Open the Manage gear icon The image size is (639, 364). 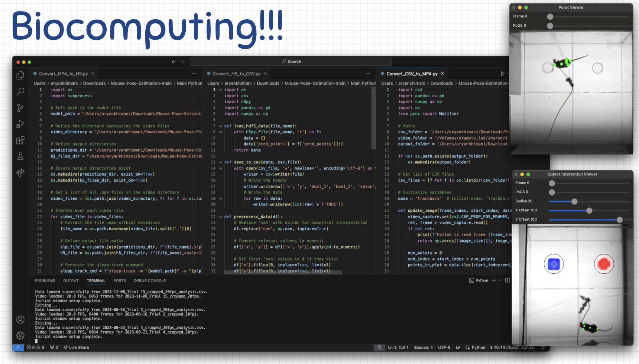click(x=20, y=335)
